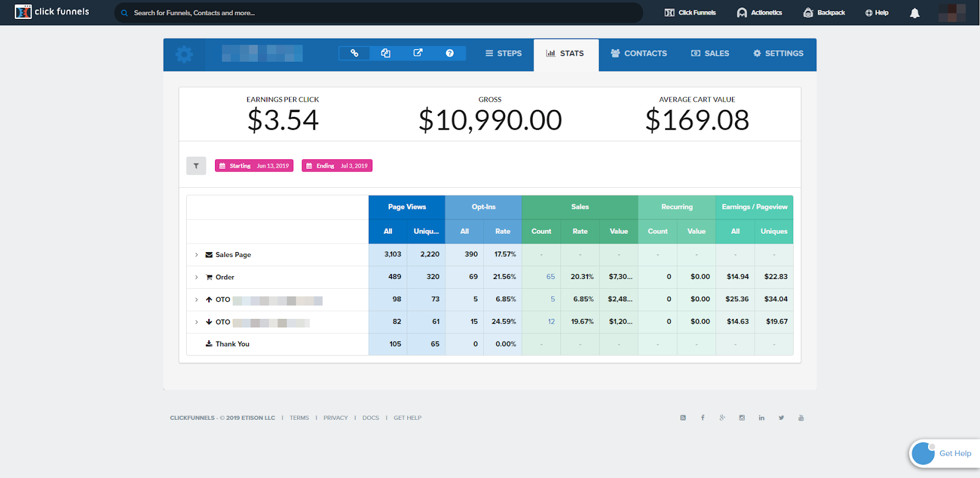Open the Starting date Jun 13, 2019 picker
This screenshot has width=980, height=478.
(254, 166)
